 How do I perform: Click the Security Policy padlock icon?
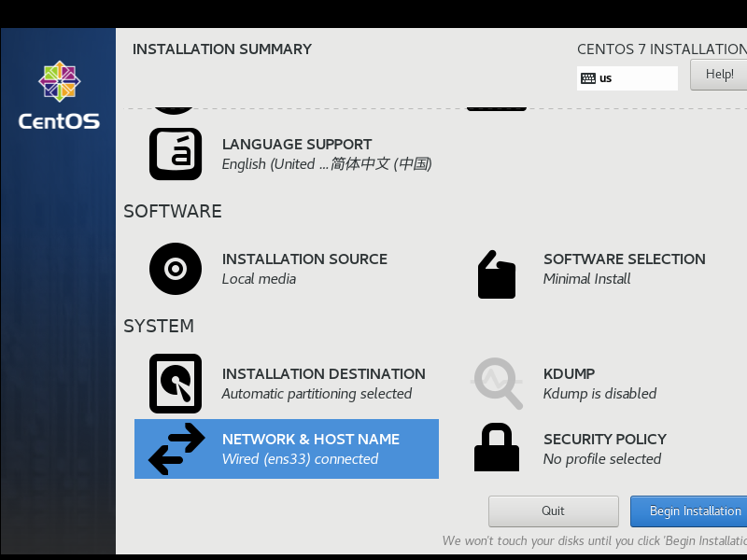[497, 447]
